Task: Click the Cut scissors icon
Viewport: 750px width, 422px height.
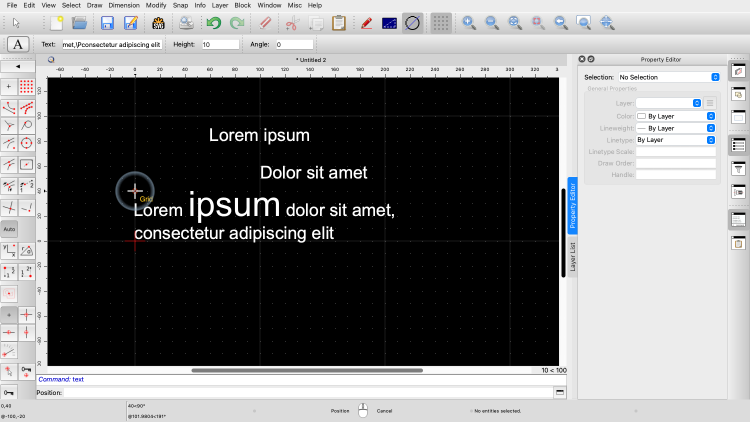Action: click(292, 23)
